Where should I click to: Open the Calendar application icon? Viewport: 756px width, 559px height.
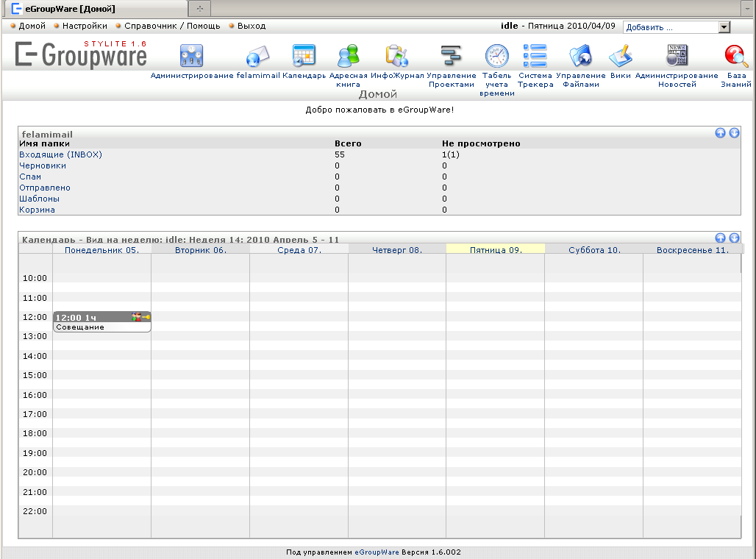click(304, 55)
